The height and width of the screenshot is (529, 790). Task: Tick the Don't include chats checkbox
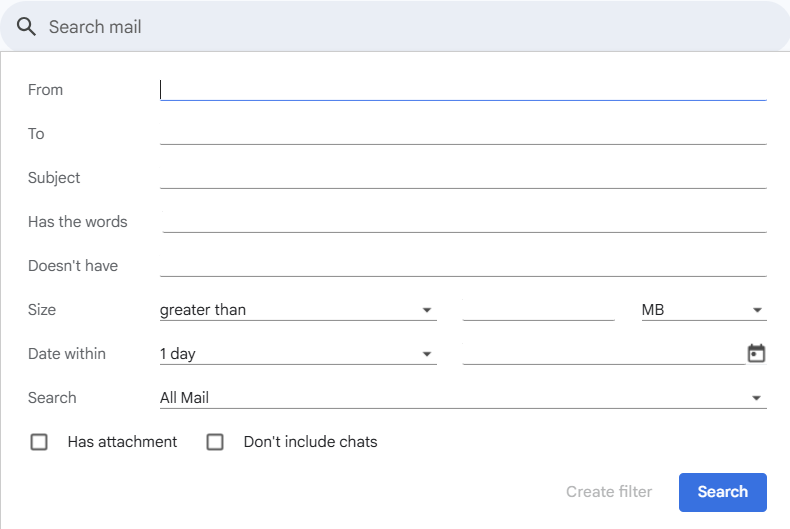tap(215, 442)
